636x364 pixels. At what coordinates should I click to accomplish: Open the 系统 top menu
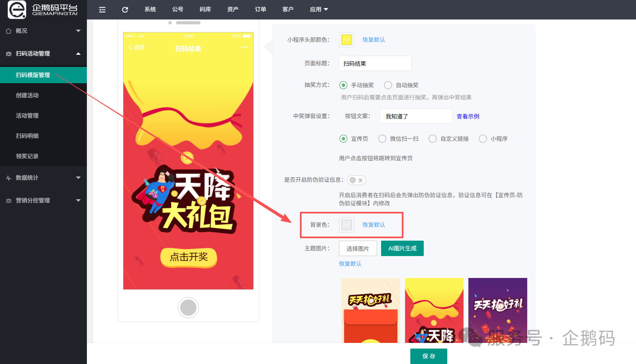[x=150, y=9]
